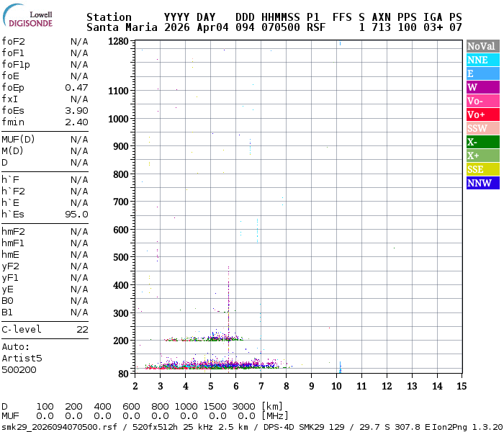This screenshot has width=504, height=432.
Task: Click the C-level value 22
Action: click(82, 329)
